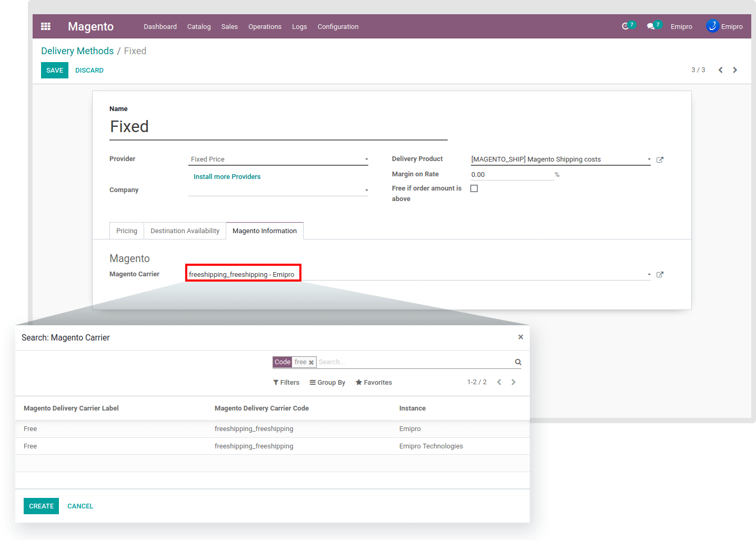Go to next page in carrier search
This screenshot has width=756, height=540.
click(513, 382)
